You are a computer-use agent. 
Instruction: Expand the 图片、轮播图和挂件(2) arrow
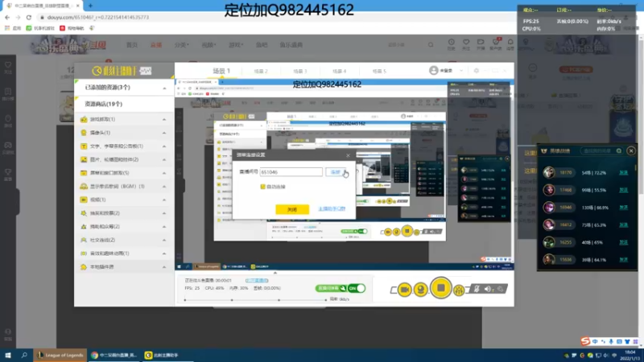click(164, 159)
